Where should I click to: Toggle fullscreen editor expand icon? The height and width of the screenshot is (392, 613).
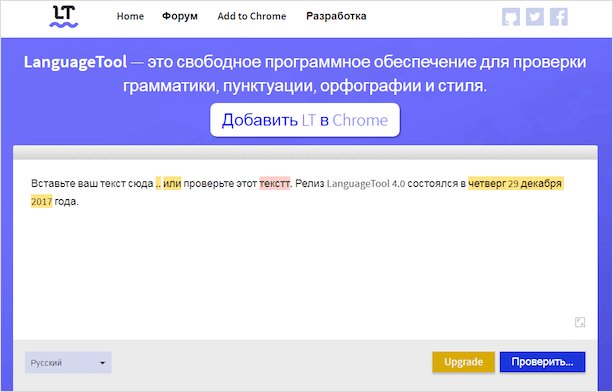click(x=580, y=322)
